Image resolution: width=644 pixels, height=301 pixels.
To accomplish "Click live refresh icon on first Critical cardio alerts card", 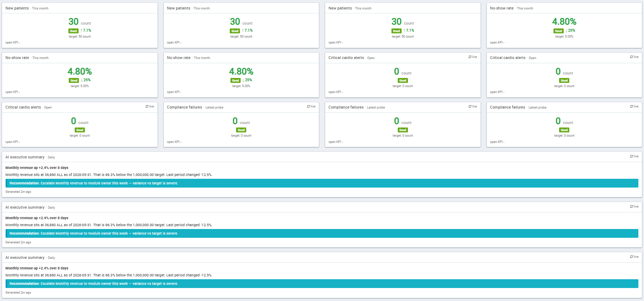I will (472, 57).
